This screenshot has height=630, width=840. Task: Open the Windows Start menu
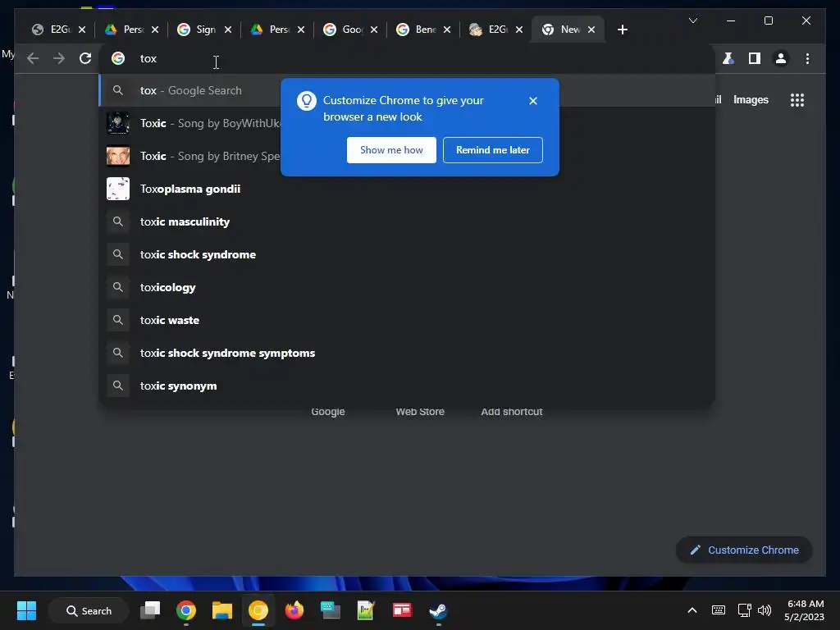(26, 610)
